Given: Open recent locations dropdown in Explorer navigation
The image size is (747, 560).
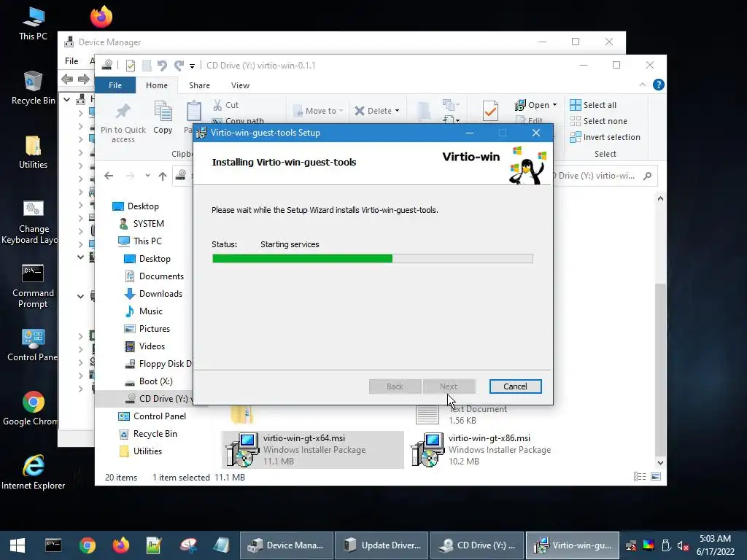Looking at the screenshot, I should pyautogui.click(x=147, y=176).
